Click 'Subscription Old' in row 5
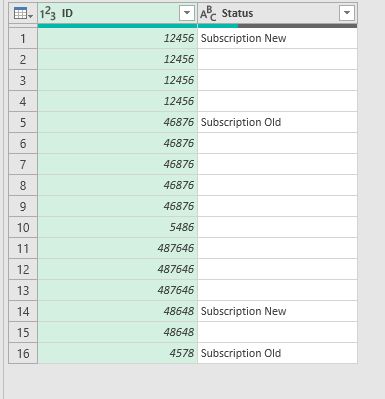This screenshot has width=385, height=399. [x=241, y=122]
